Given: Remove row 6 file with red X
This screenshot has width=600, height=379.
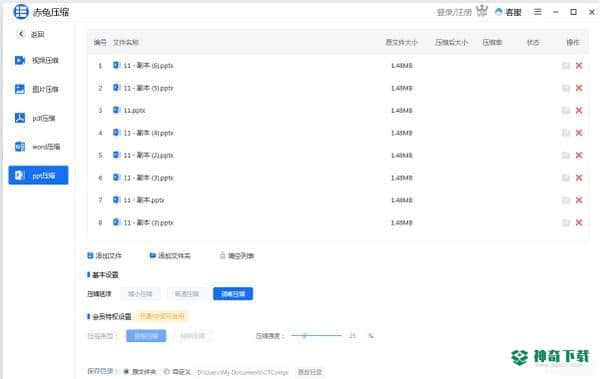Looking at the screenshot, I should (x=579, y=178).
